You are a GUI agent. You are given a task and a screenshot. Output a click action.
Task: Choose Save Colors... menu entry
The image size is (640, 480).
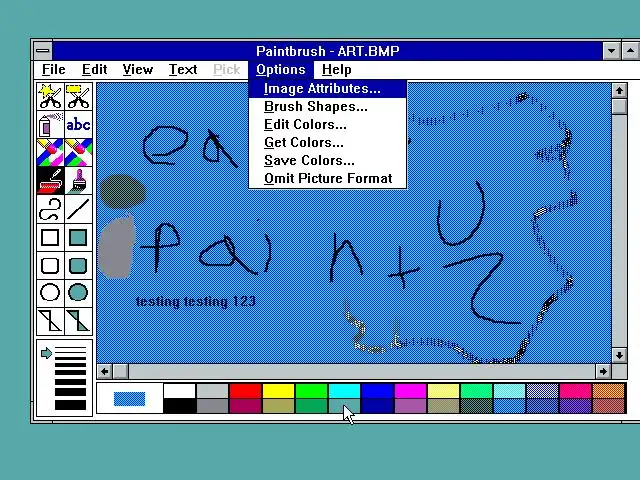coord(328,160)
